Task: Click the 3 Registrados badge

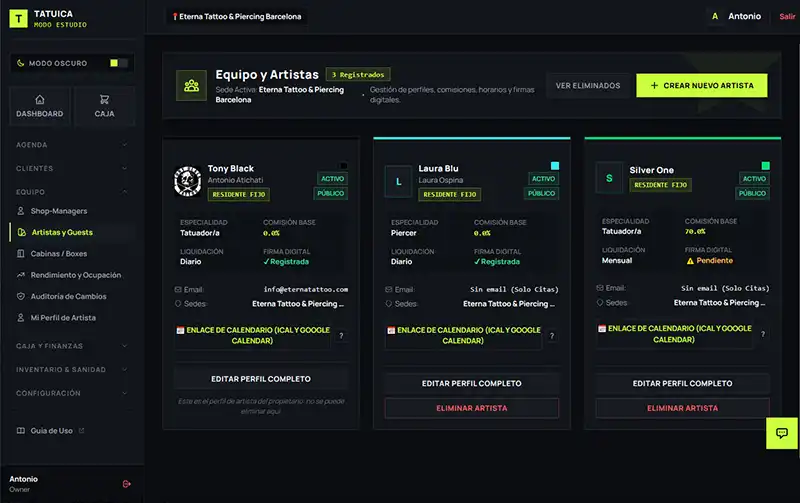Action: coord(358,74)
